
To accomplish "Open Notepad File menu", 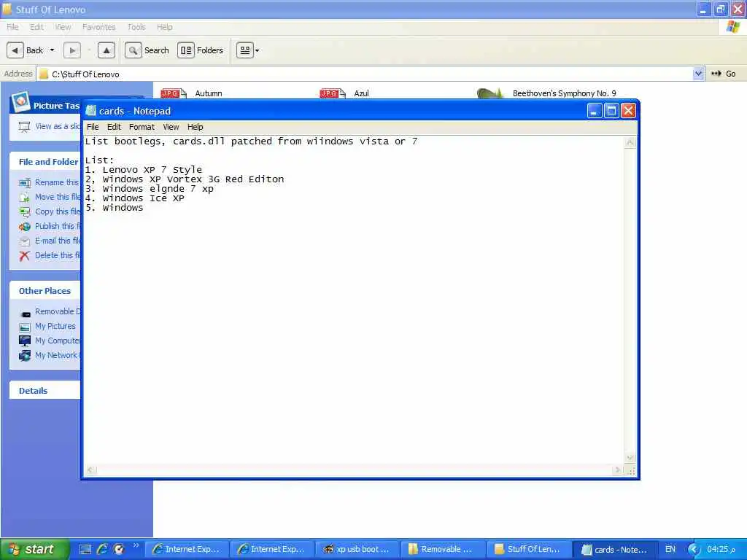I will click(93, 127).
